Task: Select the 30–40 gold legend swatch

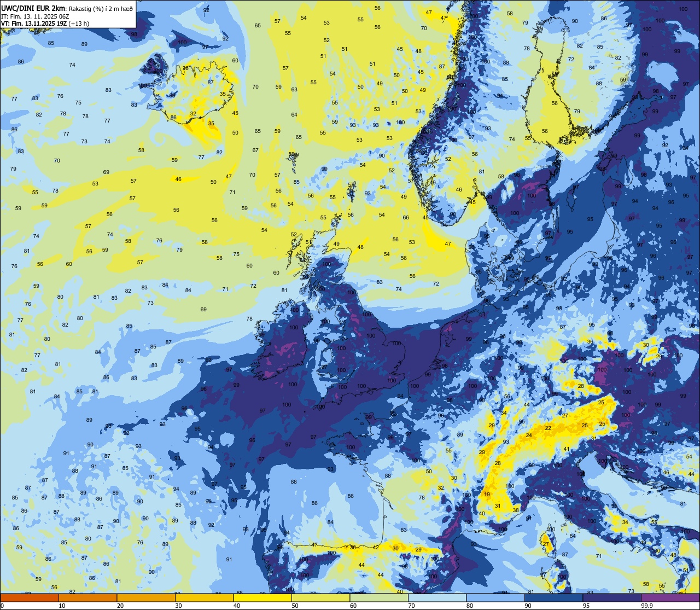Action: (x=204, y=597)
